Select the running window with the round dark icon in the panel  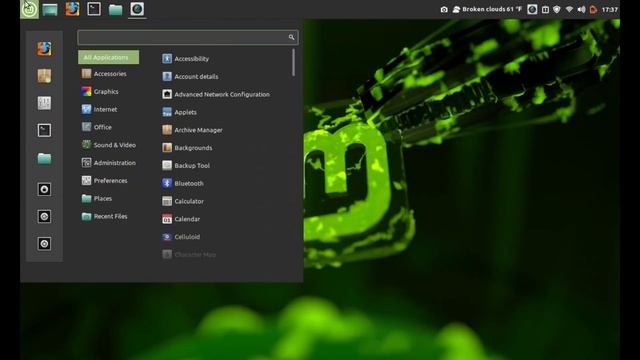point(137,9)
